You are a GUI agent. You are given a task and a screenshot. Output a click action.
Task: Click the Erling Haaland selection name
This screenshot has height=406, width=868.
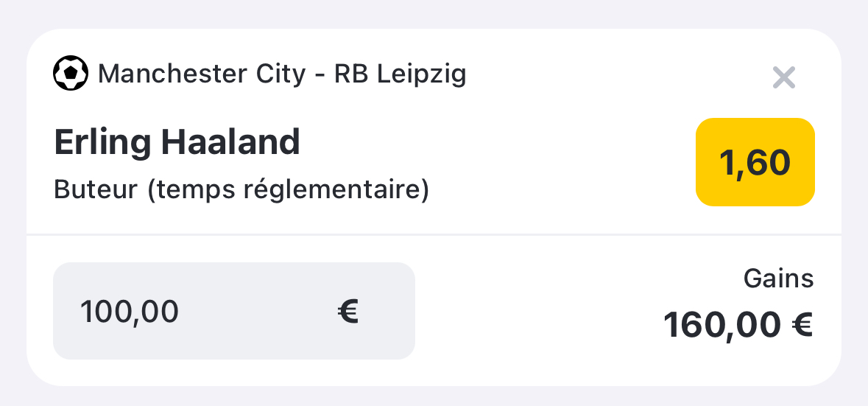[x=177, y=142]
